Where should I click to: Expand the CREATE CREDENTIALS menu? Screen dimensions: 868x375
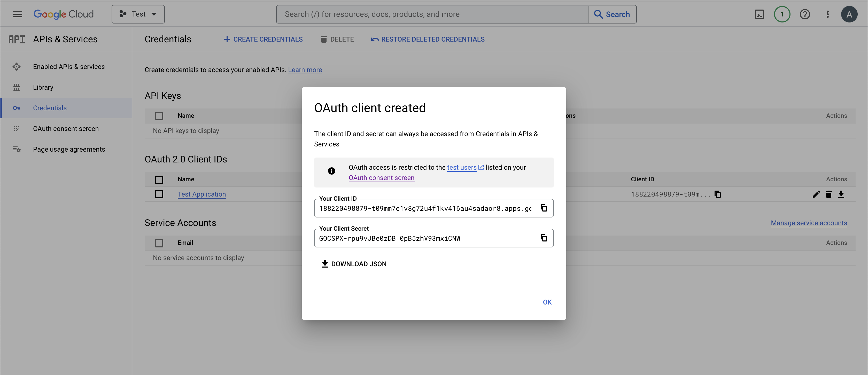tap(263, 40)
